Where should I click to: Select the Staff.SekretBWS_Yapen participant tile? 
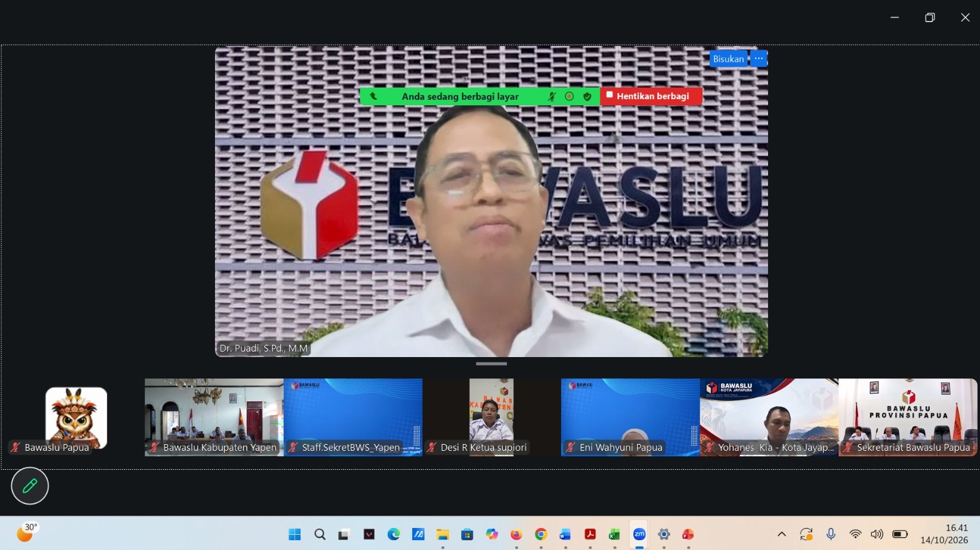pos(353,417)
